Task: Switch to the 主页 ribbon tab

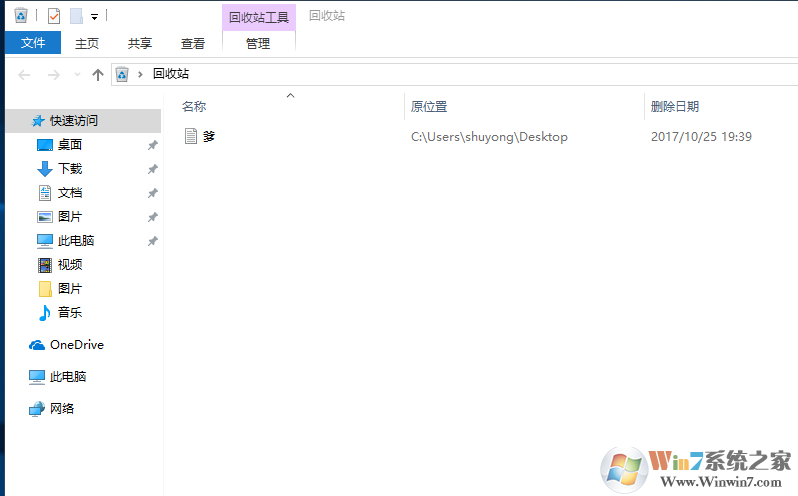Action: pos(87,43)
